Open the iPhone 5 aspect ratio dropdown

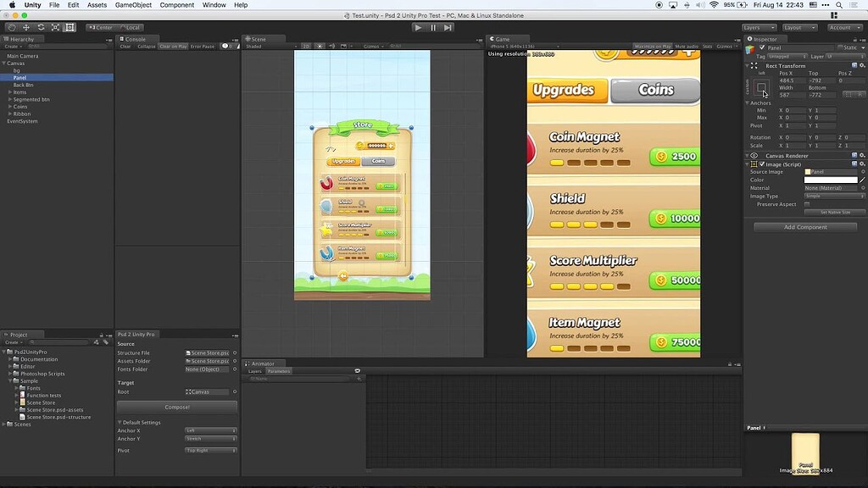click(521, 46)
